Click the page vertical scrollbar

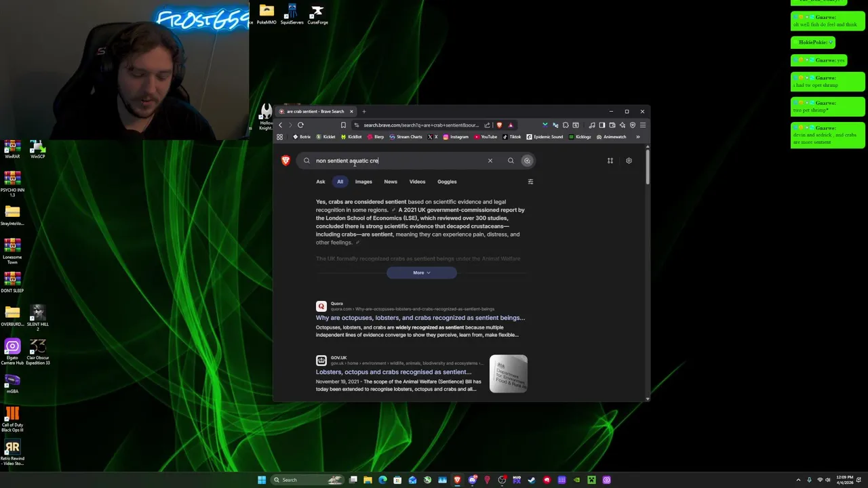tap(648, 166)
